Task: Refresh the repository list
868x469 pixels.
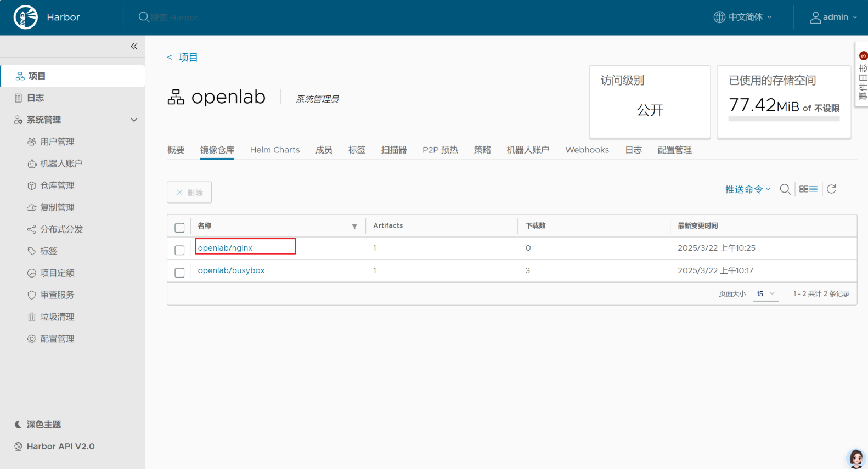Action: 831,189
